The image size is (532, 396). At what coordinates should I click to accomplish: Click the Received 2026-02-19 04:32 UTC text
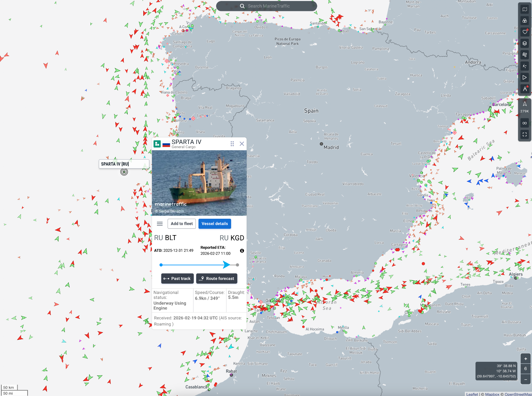tap(198, 321)
